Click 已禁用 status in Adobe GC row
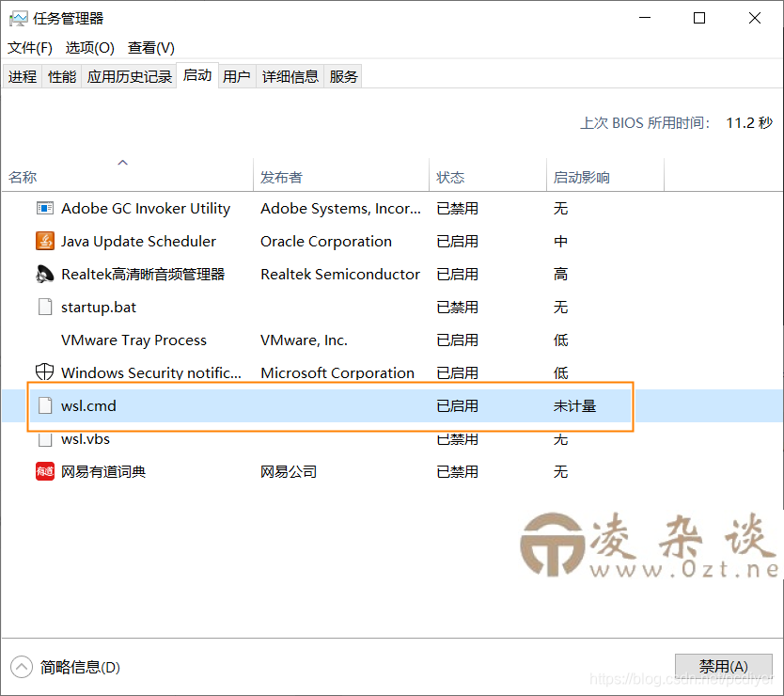Screen dimensions: 784x696 click(458, 208)
